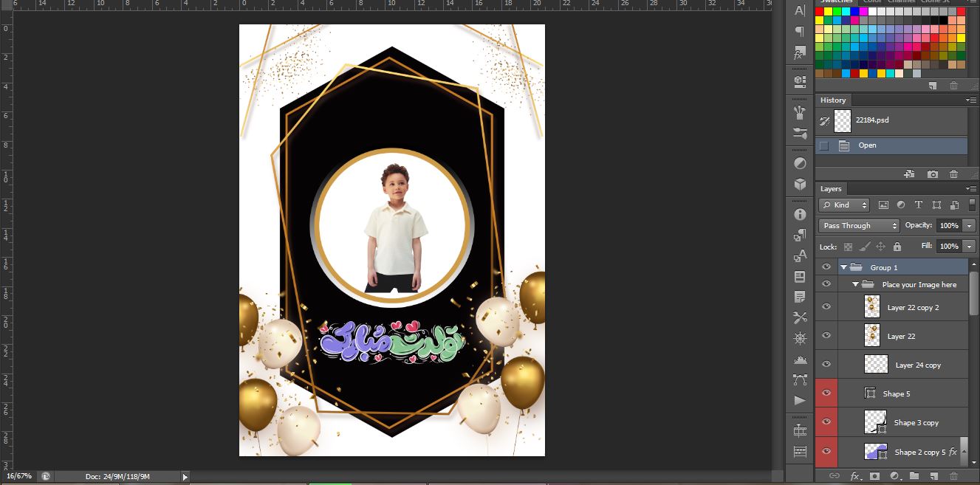This screenshot has height=485, width=980.
Task: Open the Opacity slider dropdown arrow
Action: tap(970, 226)
